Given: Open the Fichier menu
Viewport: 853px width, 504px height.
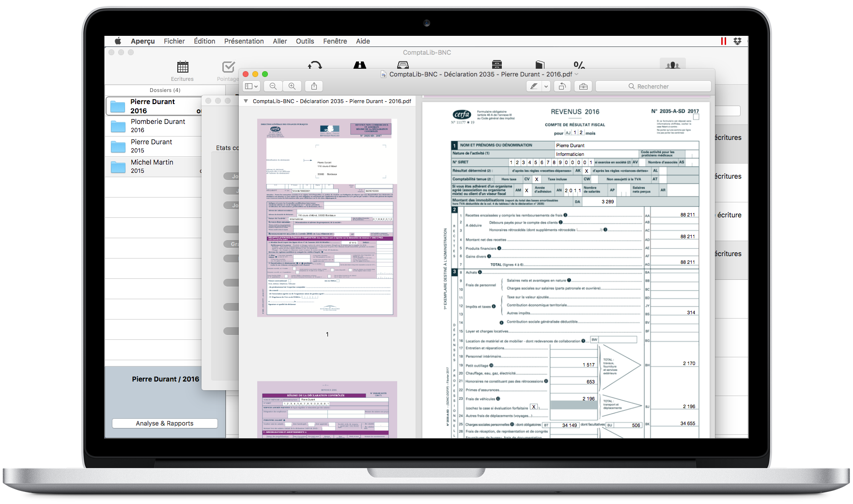Looking at the screenshot, I should [x=174, y=41].
